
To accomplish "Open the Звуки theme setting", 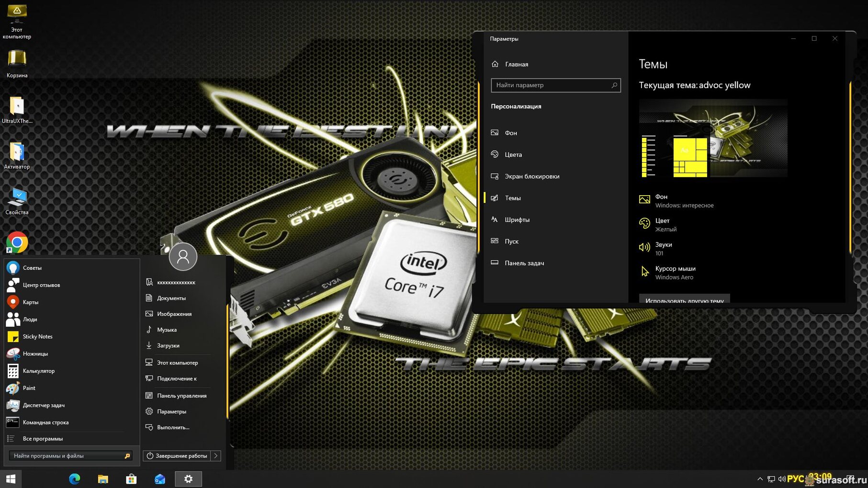I will click(x=656, y=249).
